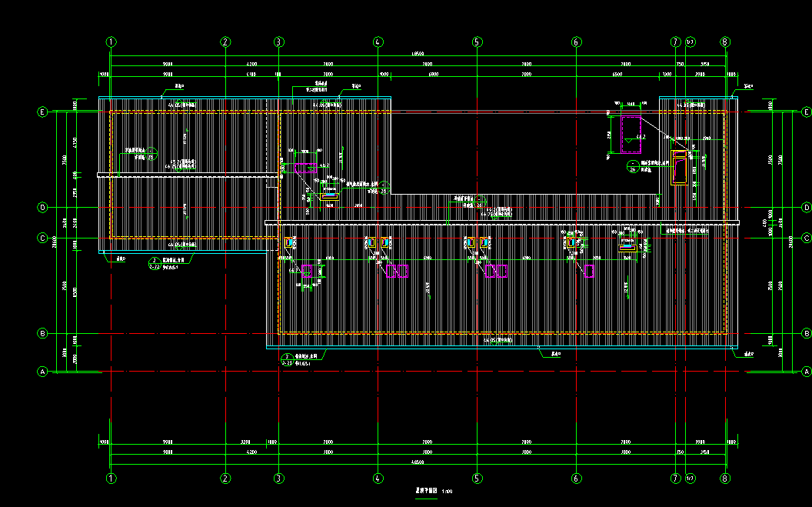Viewport: 812px width, 507px height.
Task: Click detail callout circle 26 below the magenta rectangle
Action: coord(632,165)
